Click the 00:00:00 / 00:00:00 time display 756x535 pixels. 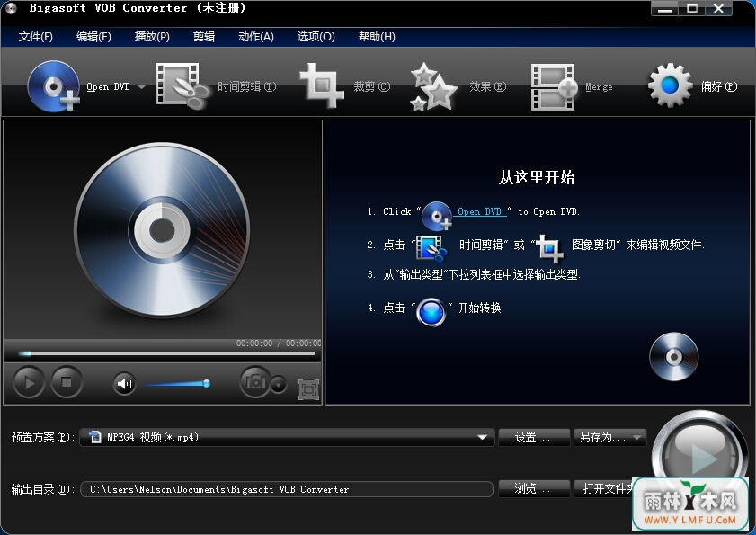[x=278, y=343]
